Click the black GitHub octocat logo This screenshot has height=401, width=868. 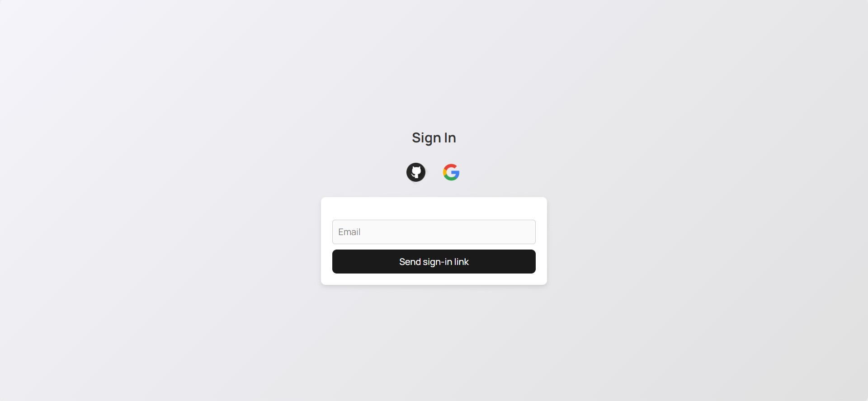(416, 172)
